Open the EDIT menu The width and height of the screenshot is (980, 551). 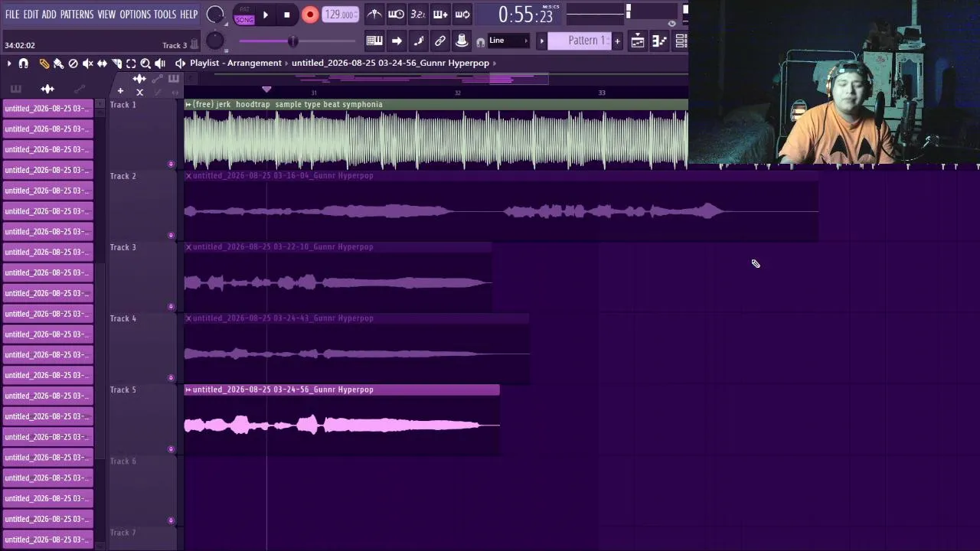pos(31,15)
